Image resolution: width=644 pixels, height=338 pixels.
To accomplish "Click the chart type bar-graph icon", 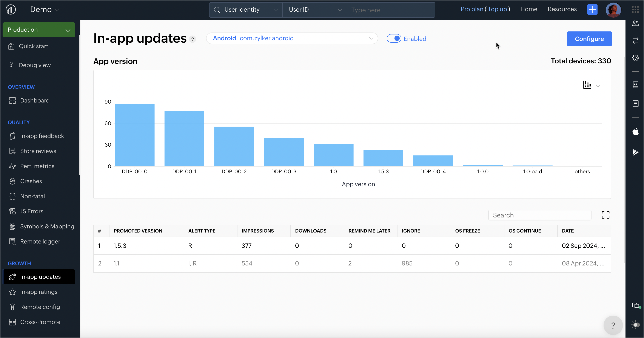I will click(587, 85).
